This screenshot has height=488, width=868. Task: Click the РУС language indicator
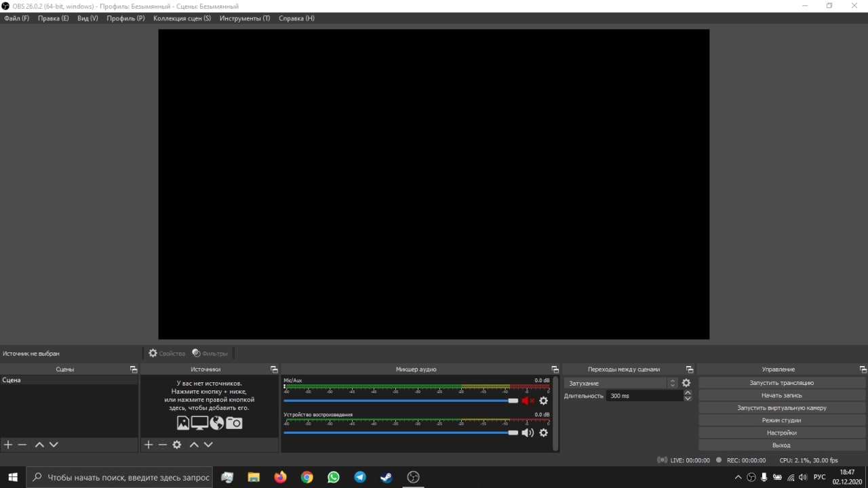(820, 477)
